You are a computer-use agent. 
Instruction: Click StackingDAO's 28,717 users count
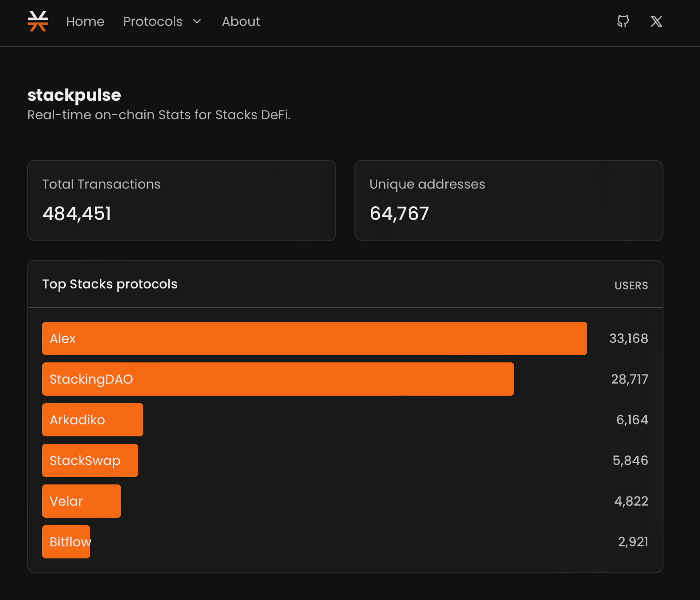pyautogui.click(x=630, y=379)
